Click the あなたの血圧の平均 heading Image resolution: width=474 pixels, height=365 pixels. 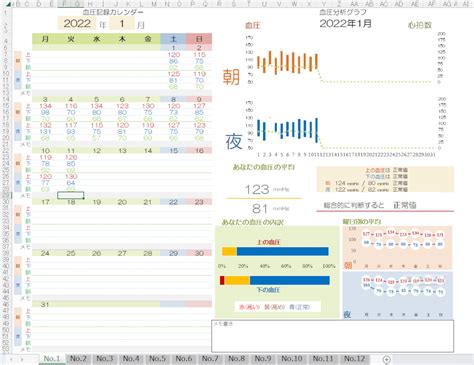pyautogui.click(x=263, y=167)
